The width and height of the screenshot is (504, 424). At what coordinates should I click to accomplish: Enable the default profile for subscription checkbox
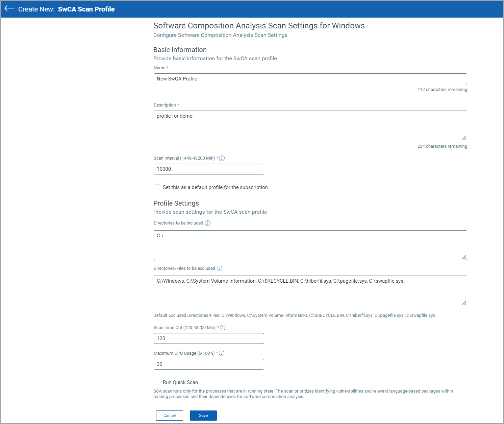[x=157, y=187]
